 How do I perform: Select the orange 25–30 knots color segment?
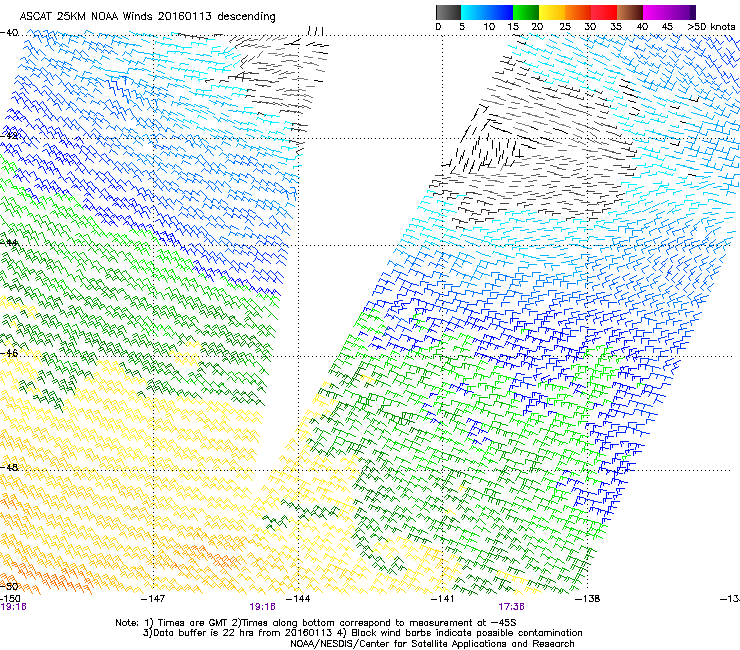click(578, 12)
